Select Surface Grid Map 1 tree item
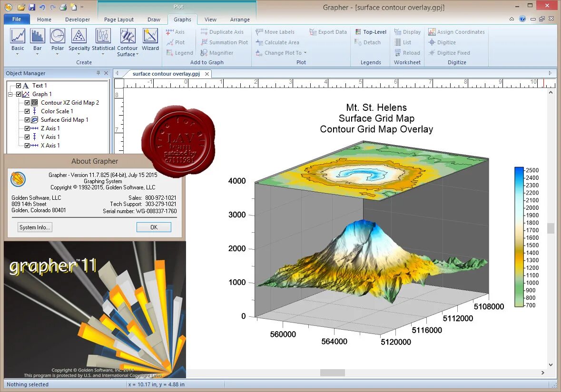 pos(64,120)
